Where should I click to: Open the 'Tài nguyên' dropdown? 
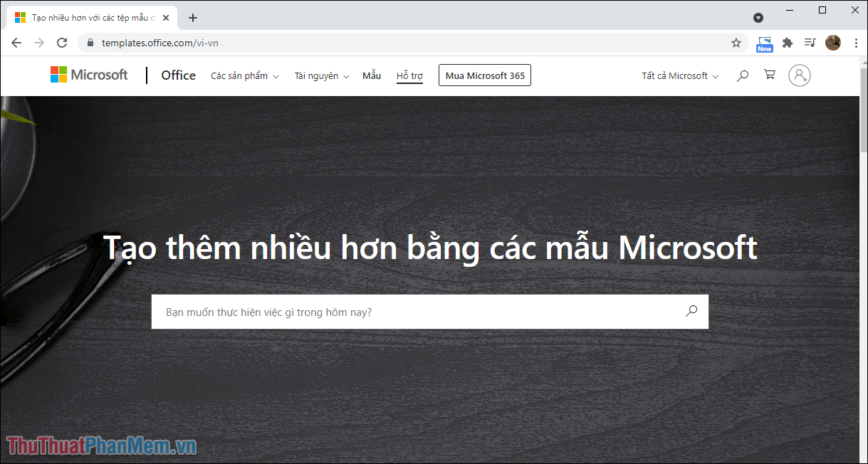[321, 75]
